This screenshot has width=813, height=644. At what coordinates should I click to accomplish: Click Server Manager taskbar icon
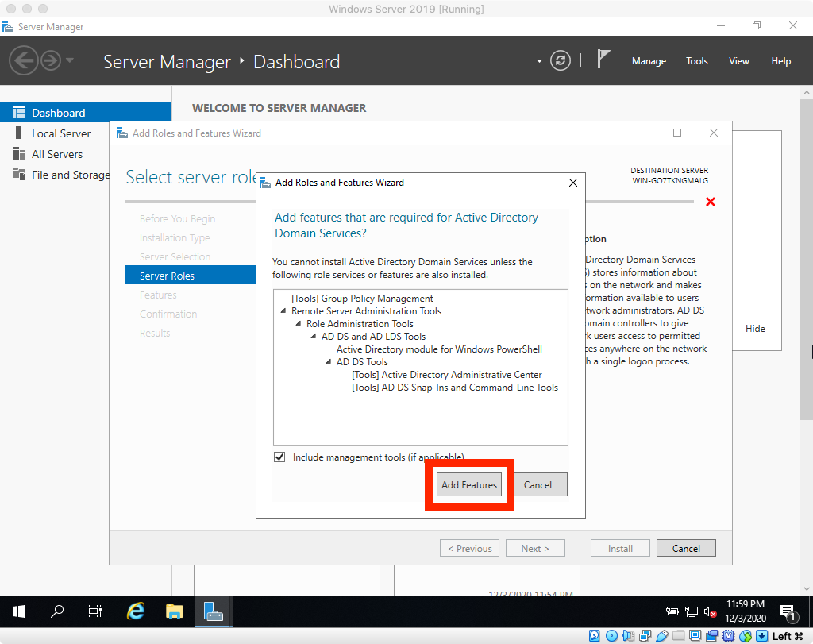pyautogui.click(x=213, y=611)
